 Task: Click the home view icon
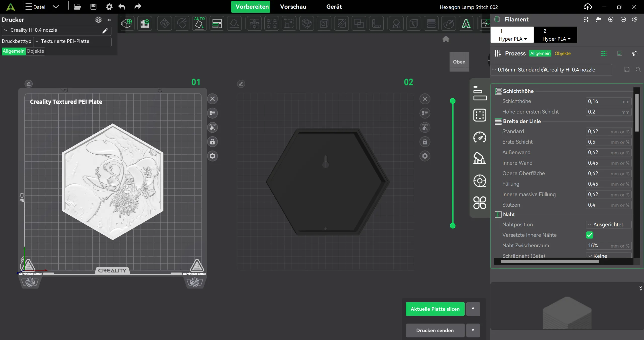tap(446, 39)
